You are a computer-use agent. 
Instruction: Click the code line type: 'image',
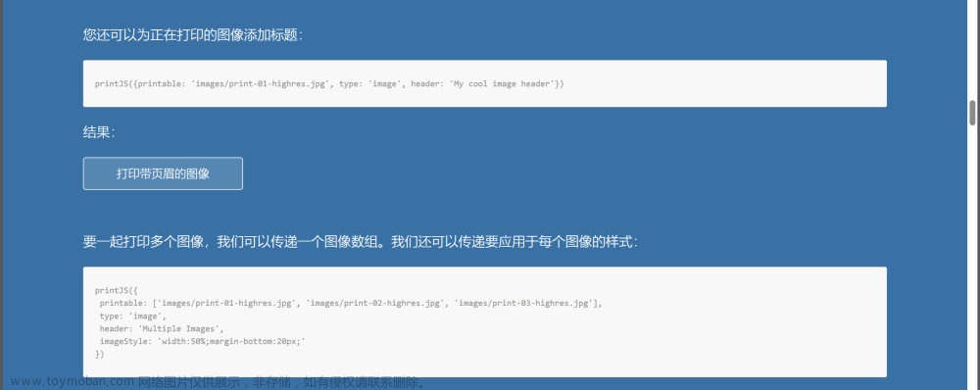133,317
